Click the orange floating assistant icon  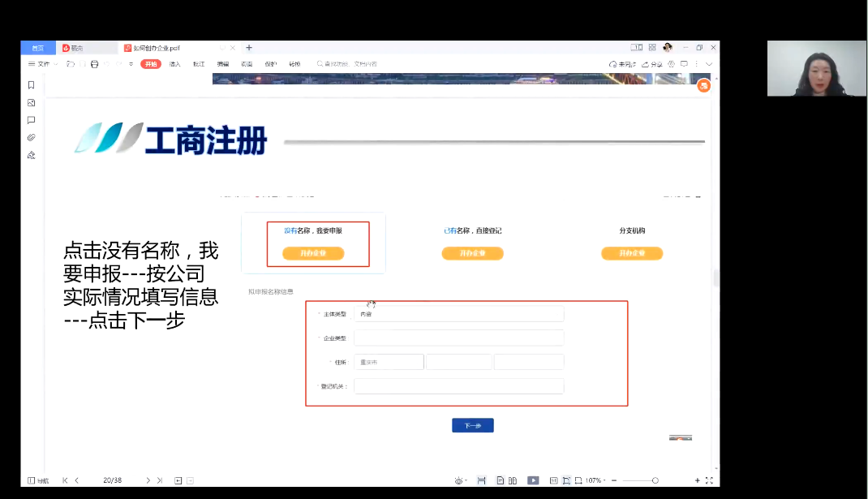pyautogui.click(x=703, y=86)
